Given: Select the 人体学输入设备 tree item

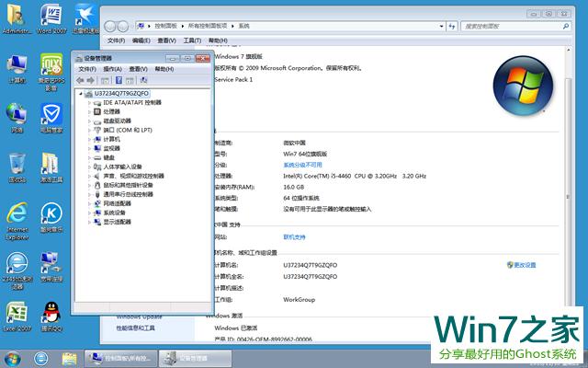Looking at the screenshot, I should (x=122, y=167).
